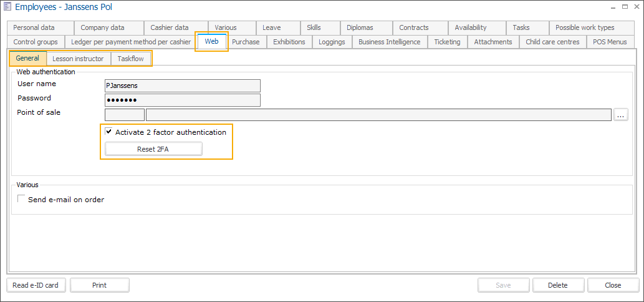Select the Ledger per payment method tab
Image resolution: width=644 pixels, height=302 pixels.
tap(131, 42)
